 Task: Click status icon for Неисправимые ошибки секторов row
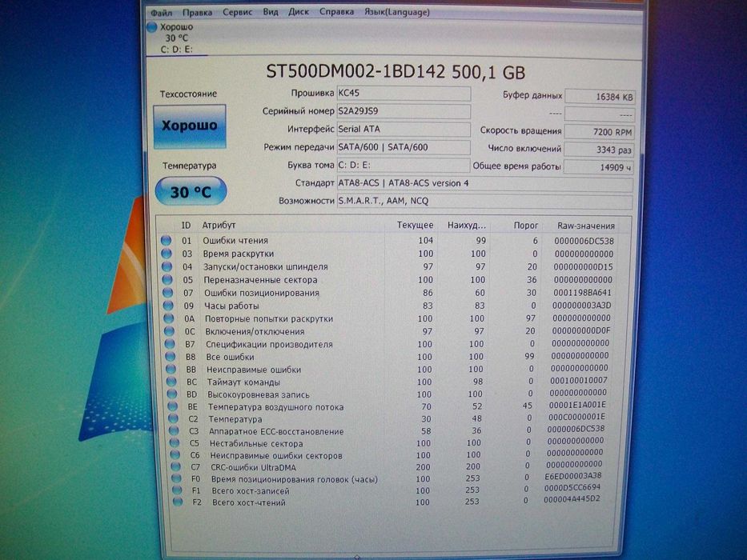coord(175,454)
